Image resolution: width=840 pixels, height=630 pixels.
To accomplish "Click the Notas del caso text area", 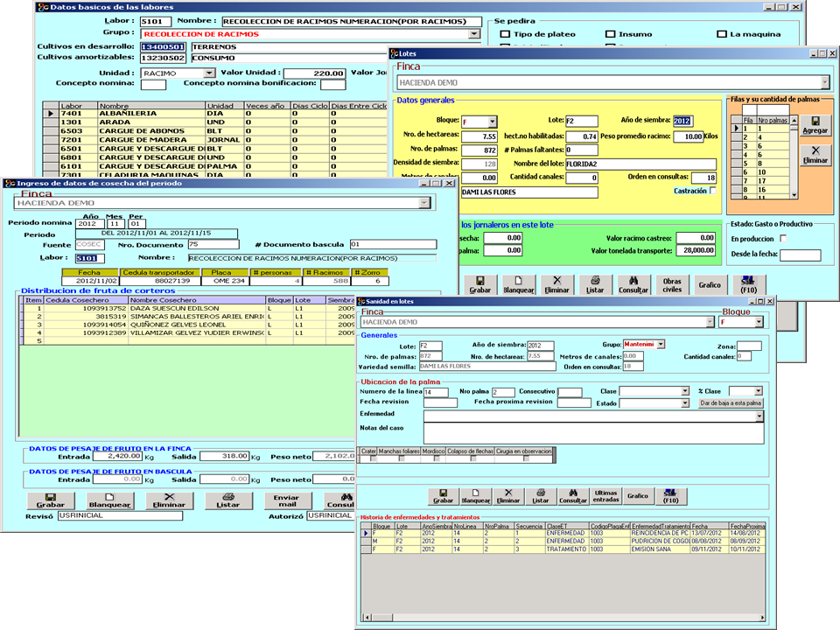I will point(593,433).
